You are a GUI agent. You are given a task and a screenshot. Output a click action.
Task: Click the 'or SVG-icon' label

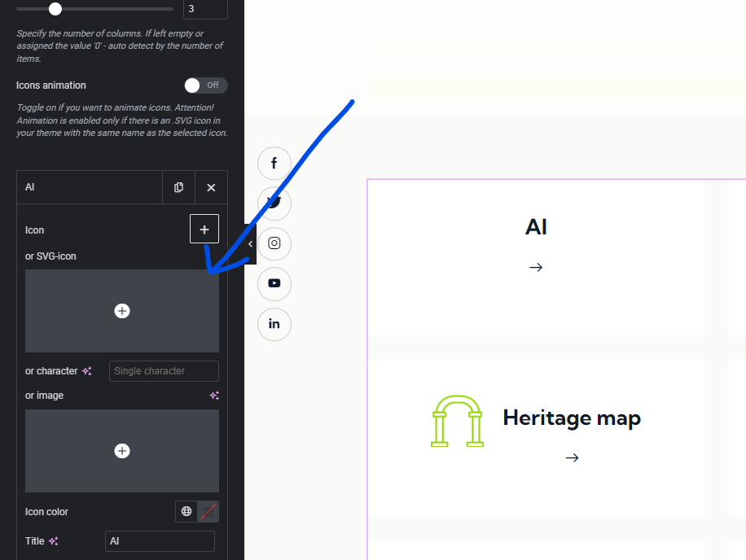50,256
